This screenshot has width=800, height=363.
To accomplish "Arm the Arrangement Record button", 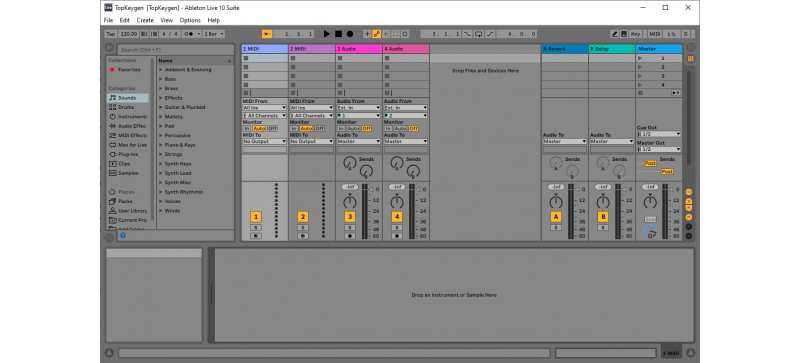I will [x=350, y=34].
